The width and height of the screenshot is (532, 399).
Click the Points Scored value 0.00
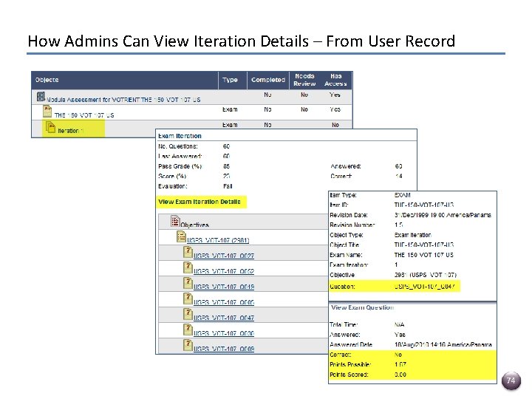(x=400, y=375)
